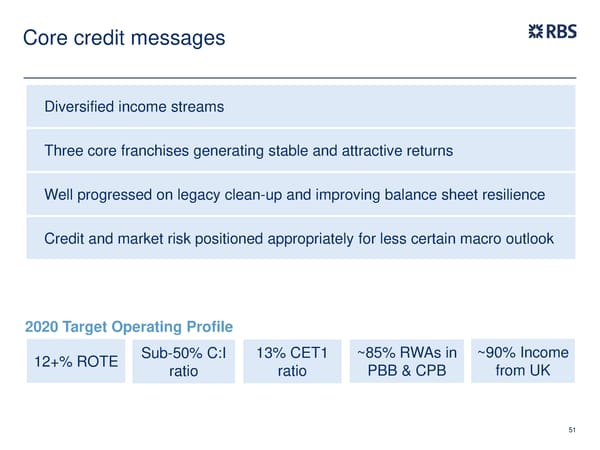Click the RBS wordmark text

pos(560,32)
